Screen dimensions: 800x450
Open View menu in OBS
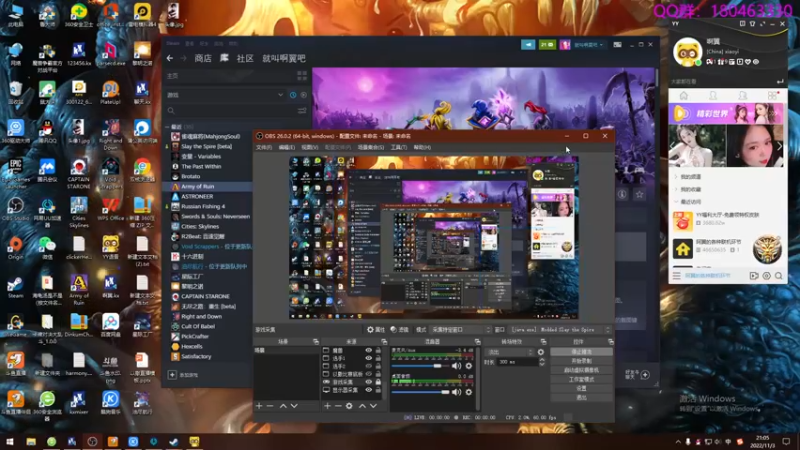pos(310,147)
